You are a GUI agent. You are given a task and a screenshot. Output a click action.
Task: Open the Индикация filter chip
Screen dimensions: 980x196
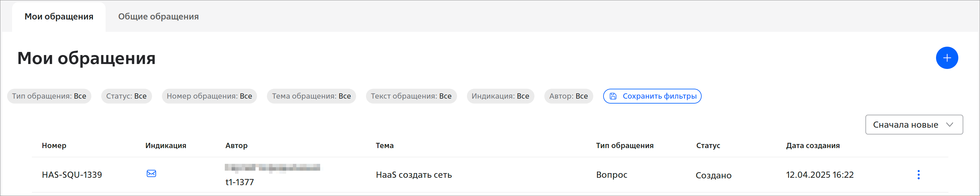[x=500, y=96]
